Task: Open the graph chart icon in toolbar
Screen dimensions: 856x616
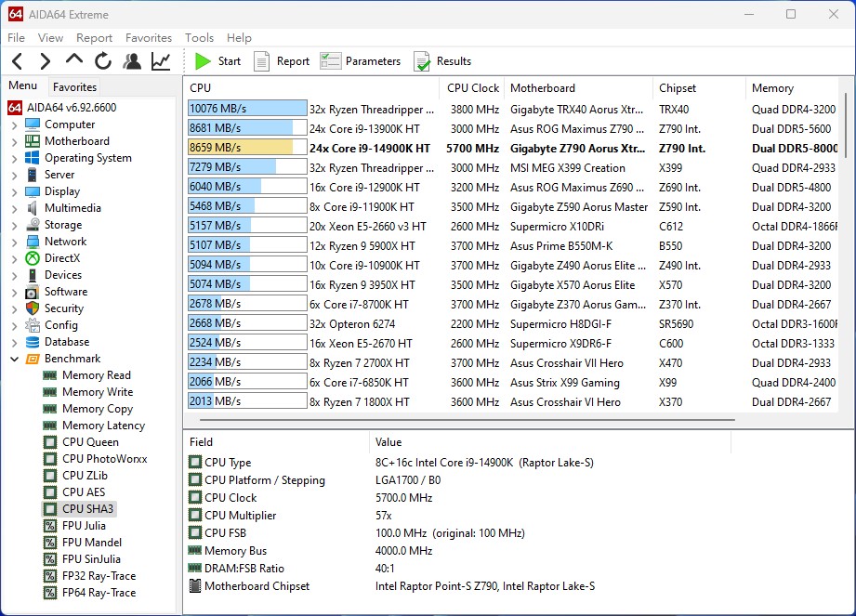Action: (x=161, y=61)
